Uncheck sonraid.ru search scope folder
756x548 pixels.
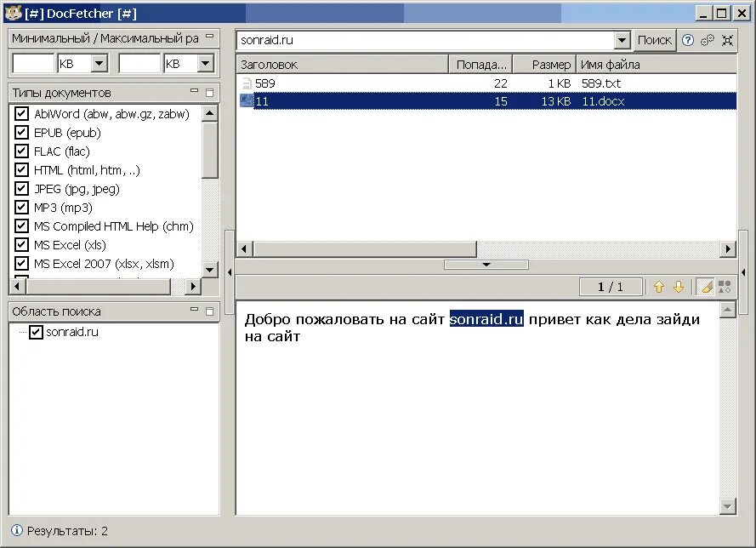point(36,332)
